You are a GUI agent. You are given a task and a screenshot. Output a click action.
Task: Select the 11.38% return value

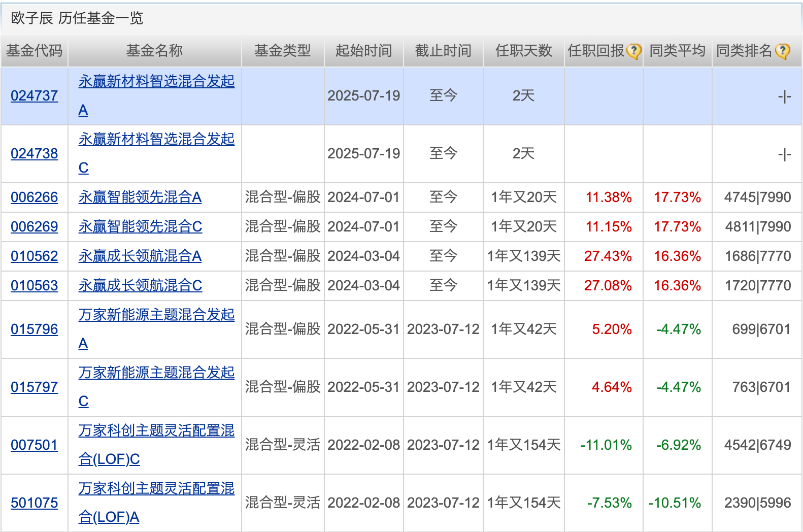609,197
